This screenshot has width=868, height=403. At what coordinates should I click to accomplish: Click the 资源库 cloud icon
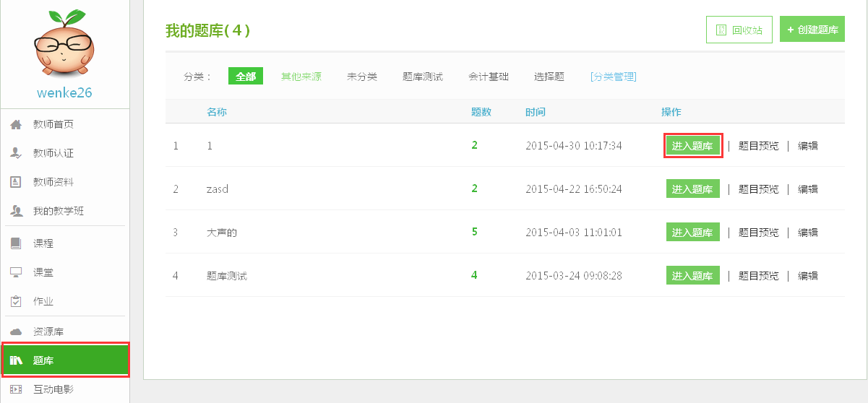point(16,331)
